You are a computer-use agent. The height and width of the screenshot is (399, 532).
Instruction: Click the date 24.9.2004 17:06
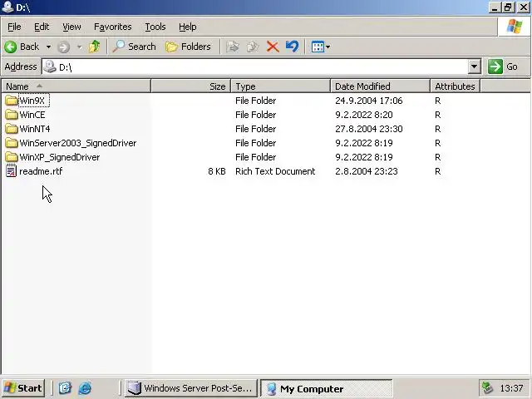369,101
